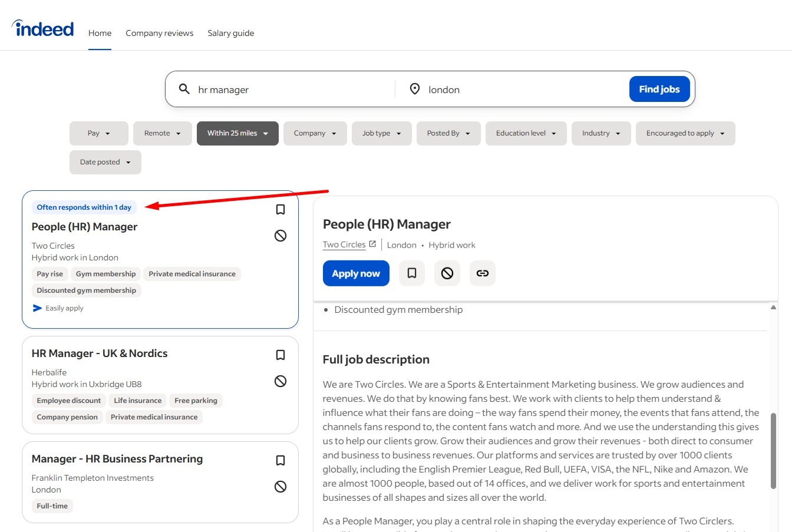Click the Find jobs button
This screenshot has height=532, width=792.
pos(659,89)
